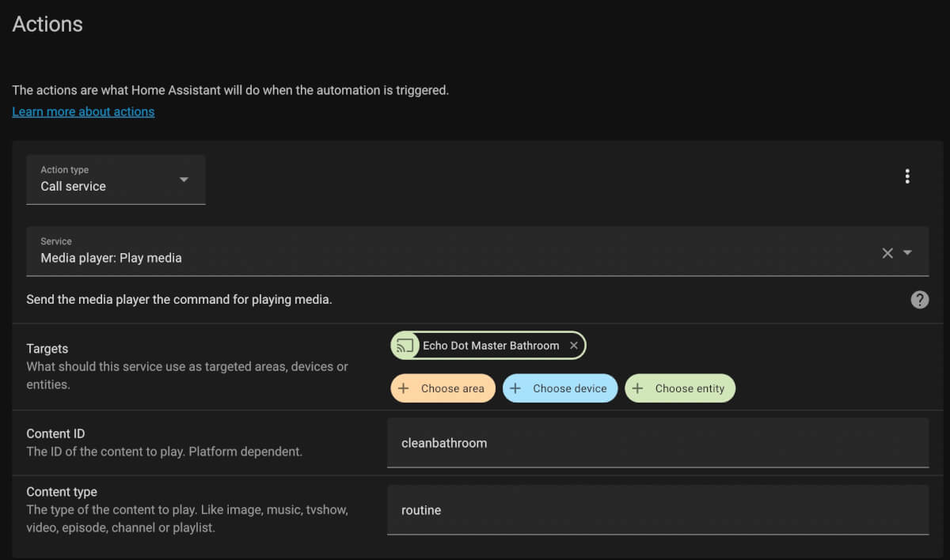Image resolution: width=950 pixels, height=560 pixels.
Task: Click the Actions section heading
Action: click(47, 24)
